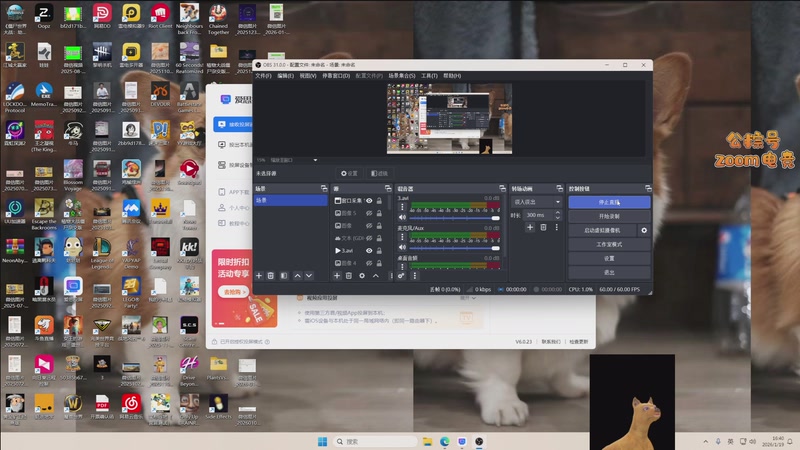Click the 开始录制 start recording button

click(609, 216)
